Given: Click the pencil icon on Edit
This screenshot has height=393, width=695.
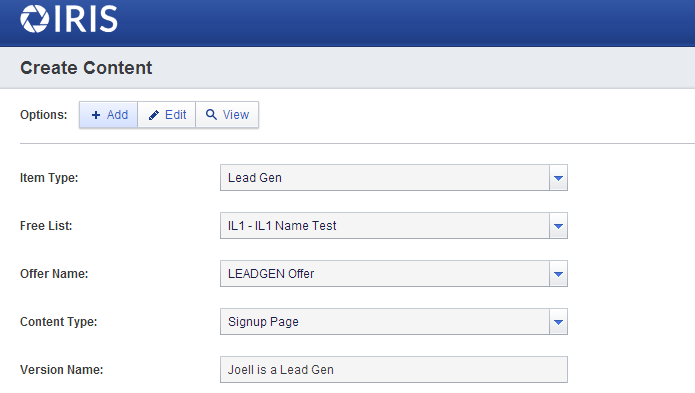Looking at the screenshot, I should [154, 115].
